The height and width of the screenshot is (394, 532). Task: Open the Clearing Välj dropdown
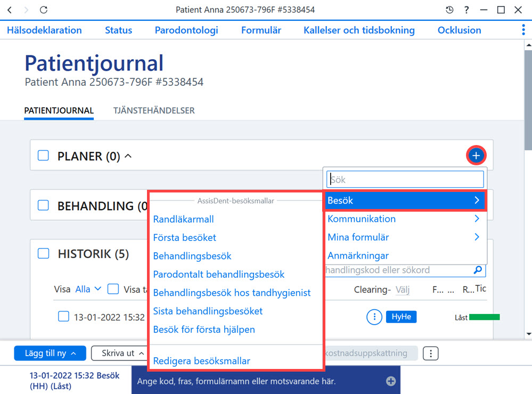[403, 290]
